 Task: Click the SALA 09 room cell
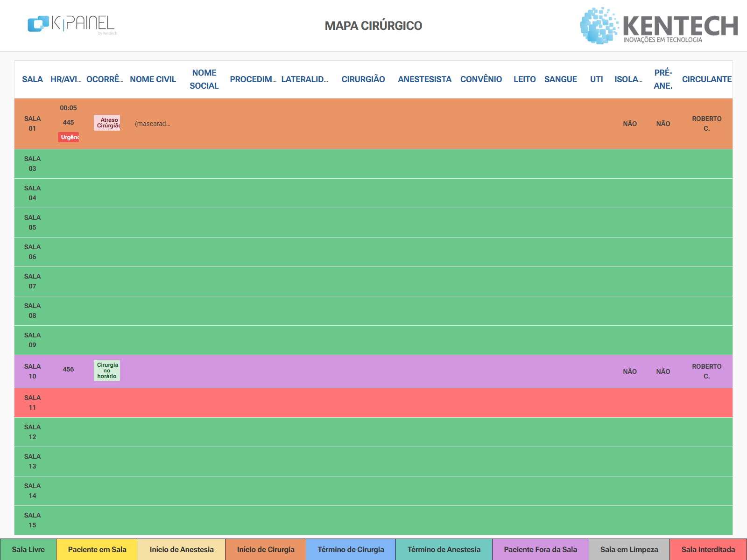[32, 340]
